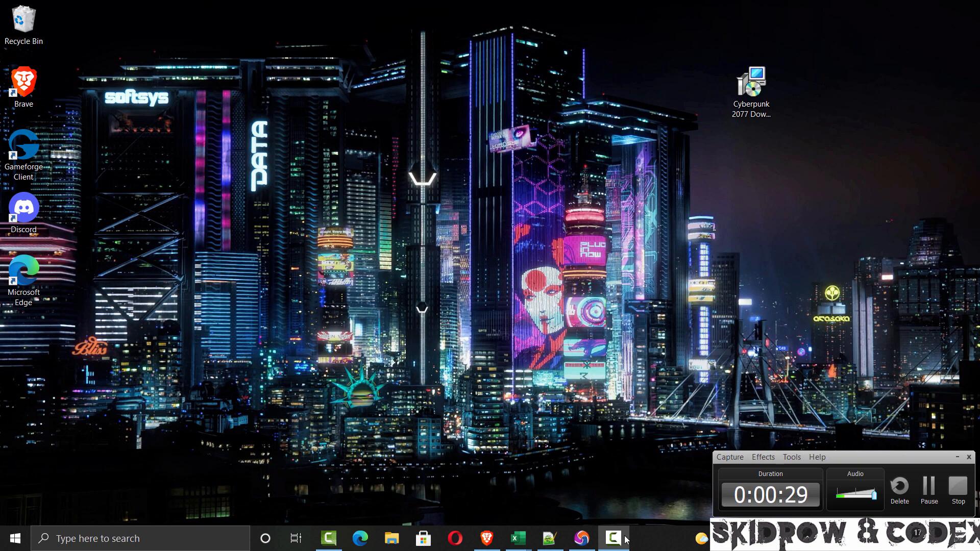Click the taskbar search input field
This screenshot has height=551, width=980.
[x=140, y=538]
